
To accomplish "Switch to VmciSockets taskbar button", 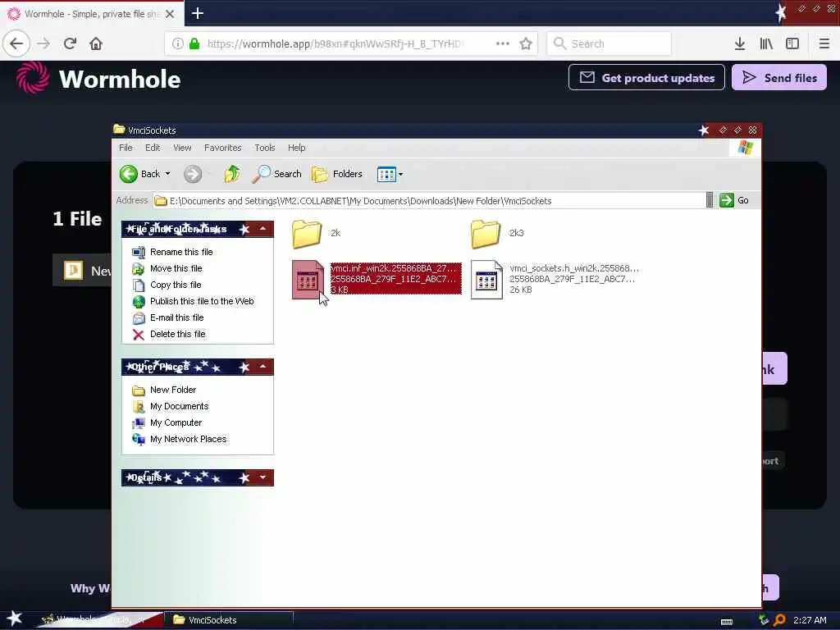I will coord(228,620).
